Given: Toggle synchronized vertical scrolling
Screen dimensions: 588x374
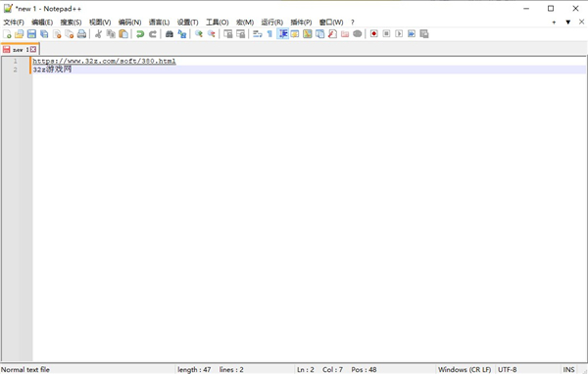Looking at the screenshot, I should click(228, 34).
